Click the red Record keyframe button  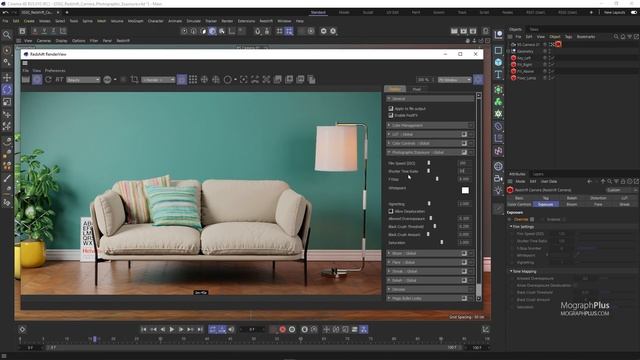click(x=282, y=329)
